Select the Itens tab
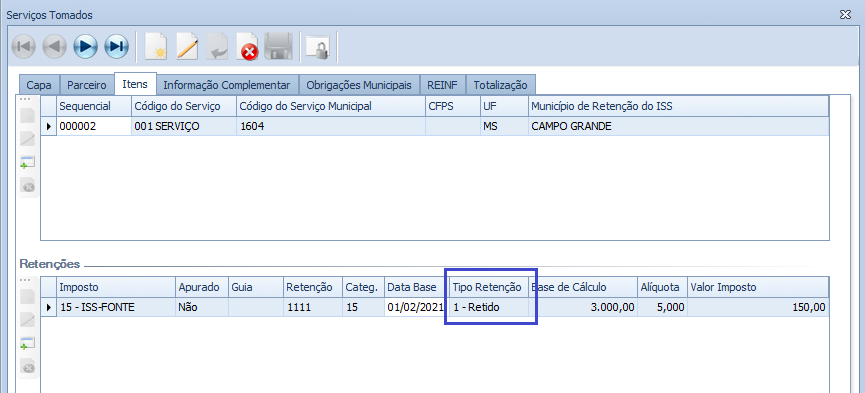Image resolution: width=865 pixels, height=393 pixels. point(135,84)
